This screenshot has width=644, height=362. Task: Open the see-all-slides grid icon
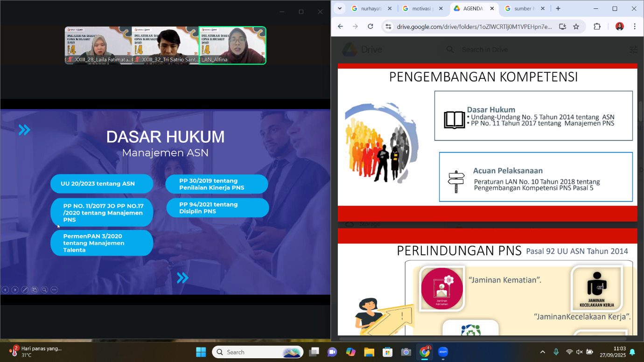[x=35, y=290]
